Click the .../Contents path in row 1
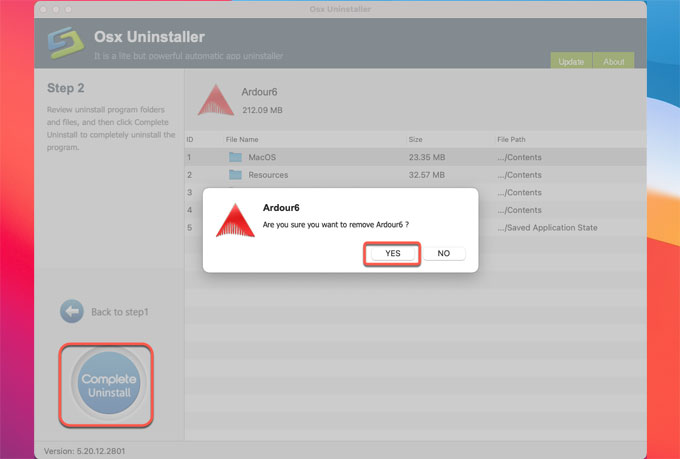 point(520,157)
